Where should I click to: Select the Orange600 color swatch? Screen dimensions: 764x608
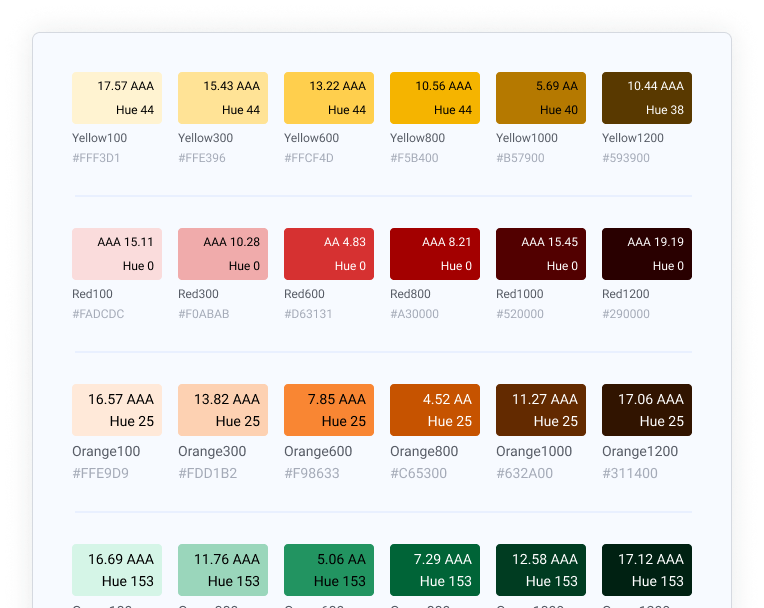point(329,410)
